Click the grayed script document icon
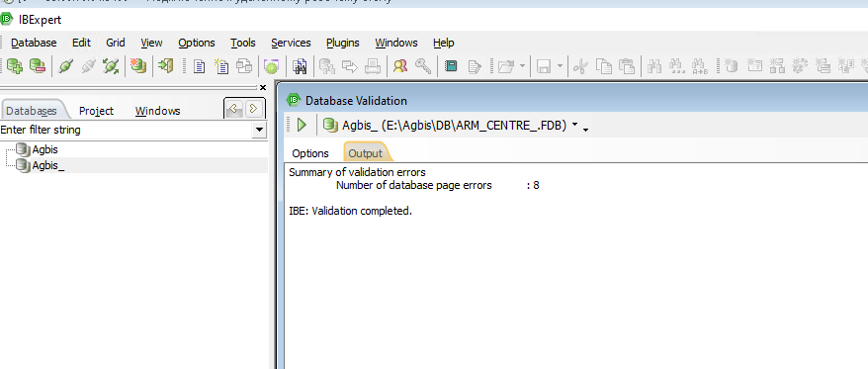 pos(475,67)
